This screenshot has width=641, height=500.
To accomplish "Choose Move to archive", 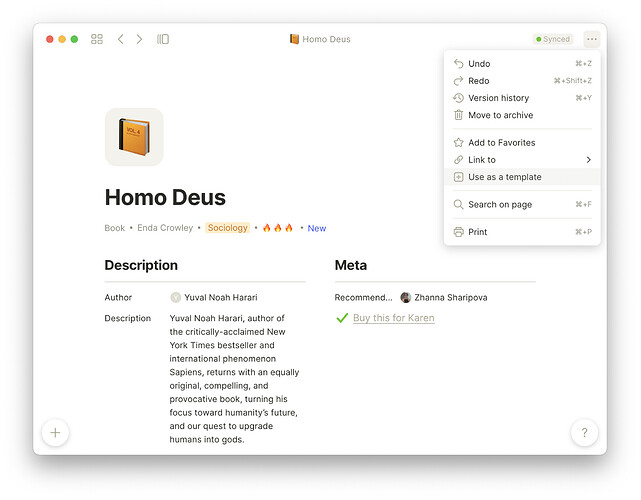I will pyautogui.click(x=522, y=115).
